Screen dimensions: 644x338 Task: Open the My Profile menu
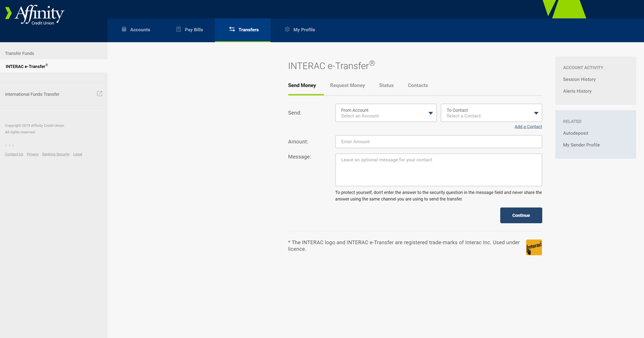(x=299, y=30)
